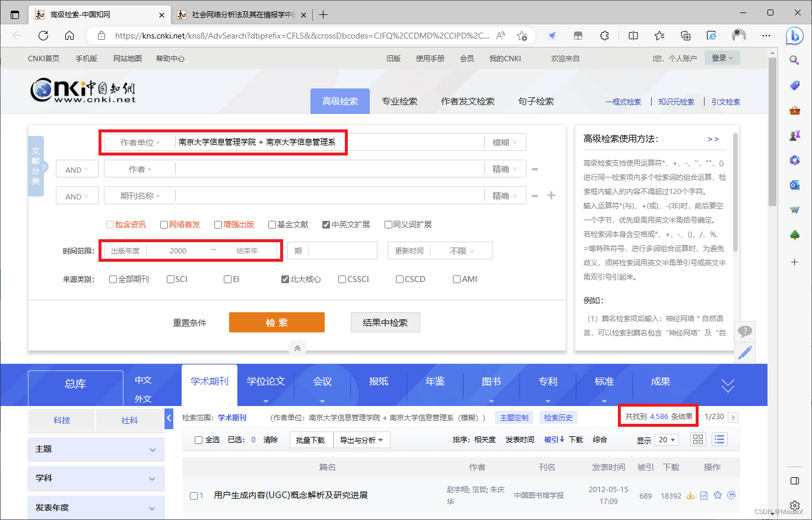812x520 pixels.
Task: Expand the 发表年度 filter panel
Action: [96, 508]
